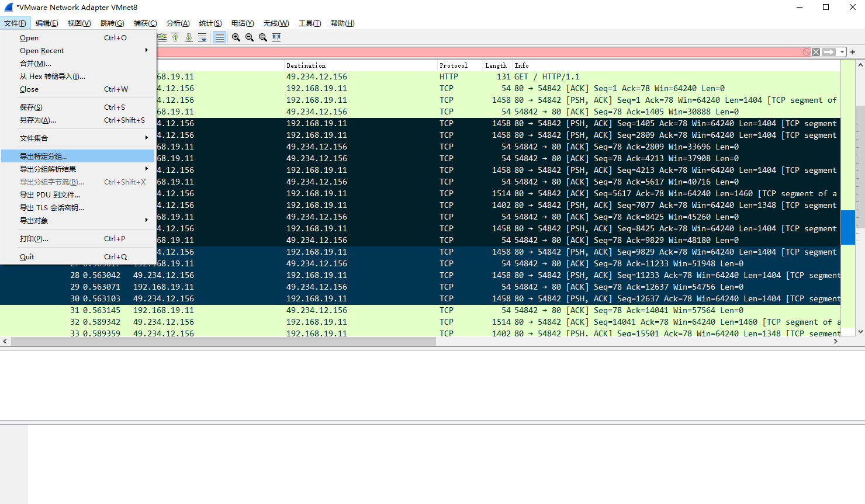Click the add filter button plus icon

[x=853, y=52]
